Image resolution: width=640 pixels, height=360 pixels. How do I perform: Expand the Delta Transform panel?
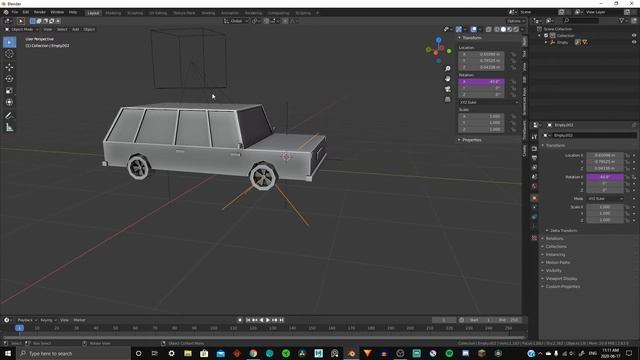tap(563, 231)
